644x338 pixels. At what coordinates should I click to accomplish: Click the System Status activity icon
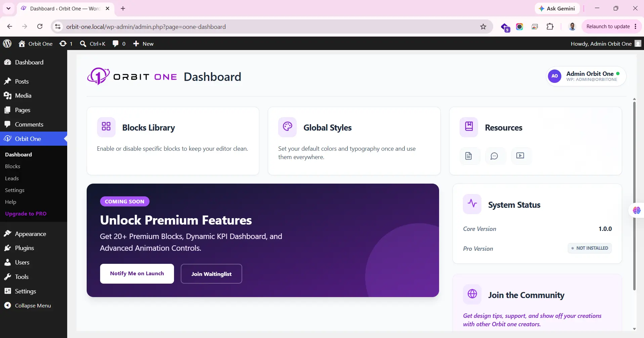472,204
